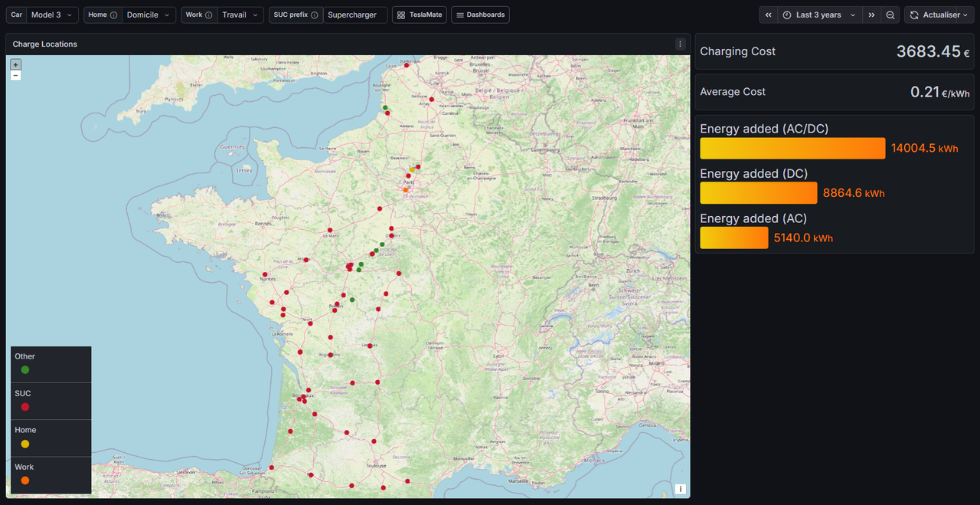Zoom out the time range
The image size is (980, 505).
[x=890, y=15]
